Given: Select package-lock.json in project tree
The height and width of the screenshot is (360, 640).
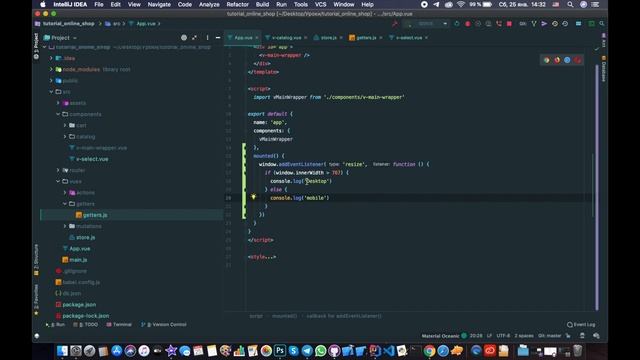Looking at the screenshot, I should pos(86,316).
